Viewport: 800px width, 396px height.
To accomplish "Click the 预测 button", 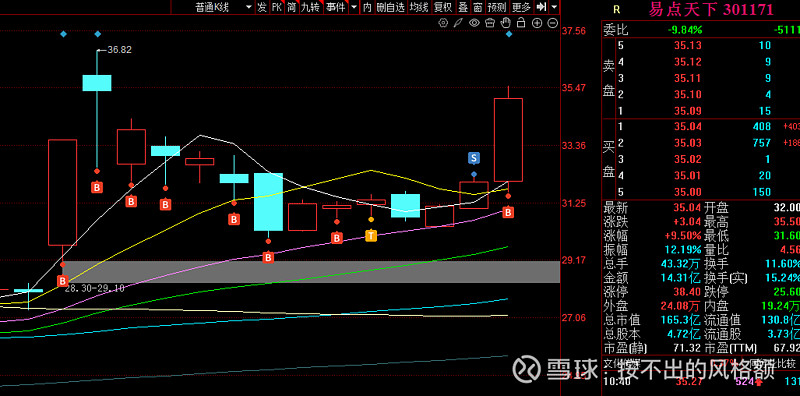I will [x=496, y=7].
